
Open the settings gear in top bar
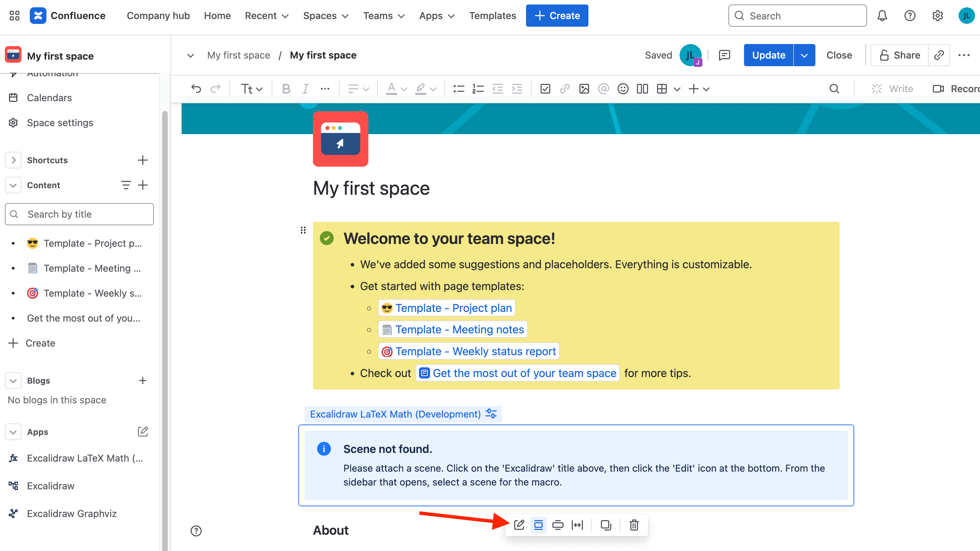[938, 16]
